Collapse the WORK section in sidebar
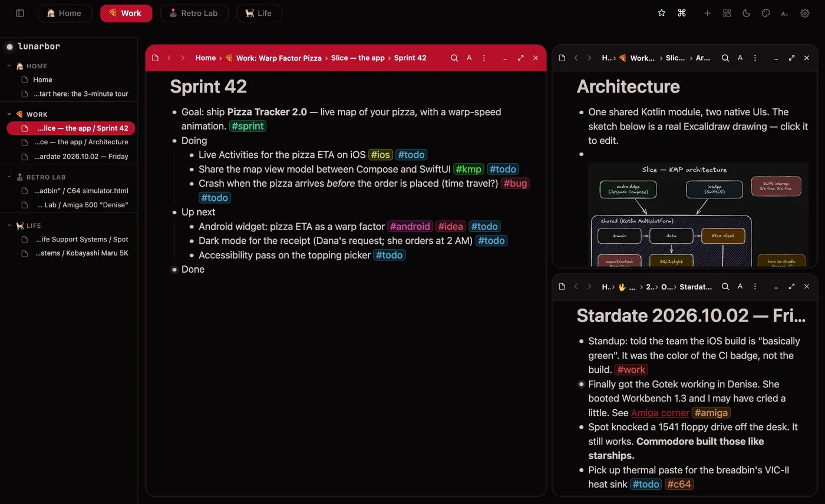 (9, 114)
